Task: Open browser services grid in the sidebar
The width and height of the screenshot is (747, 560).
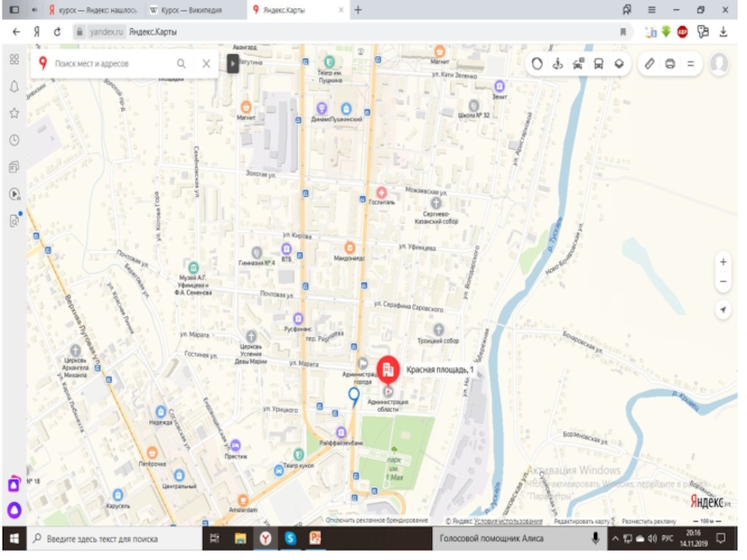Action: pyautogui.click(x=15, y=60)
